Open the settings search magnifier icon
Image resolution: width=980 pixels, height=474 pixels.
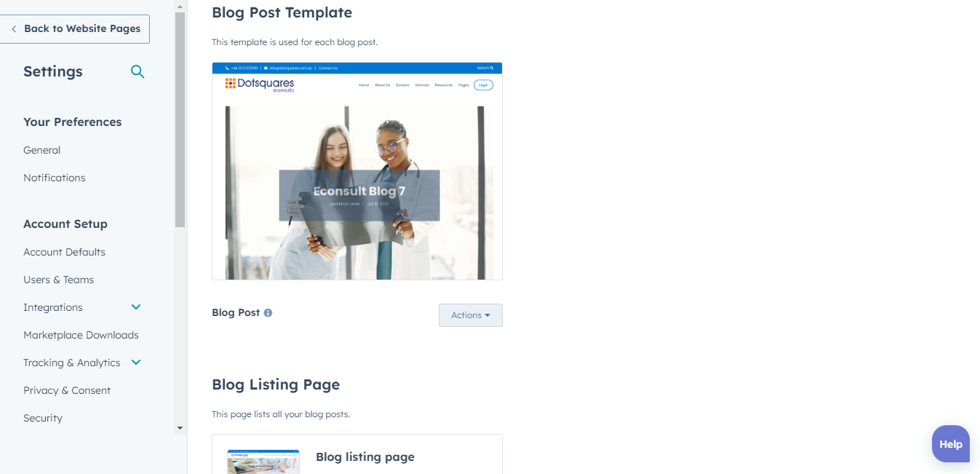[138, 71]
